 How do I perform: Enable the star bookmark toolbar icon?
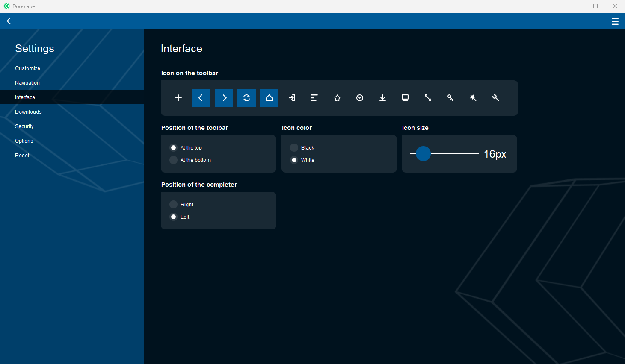(337, 98)
